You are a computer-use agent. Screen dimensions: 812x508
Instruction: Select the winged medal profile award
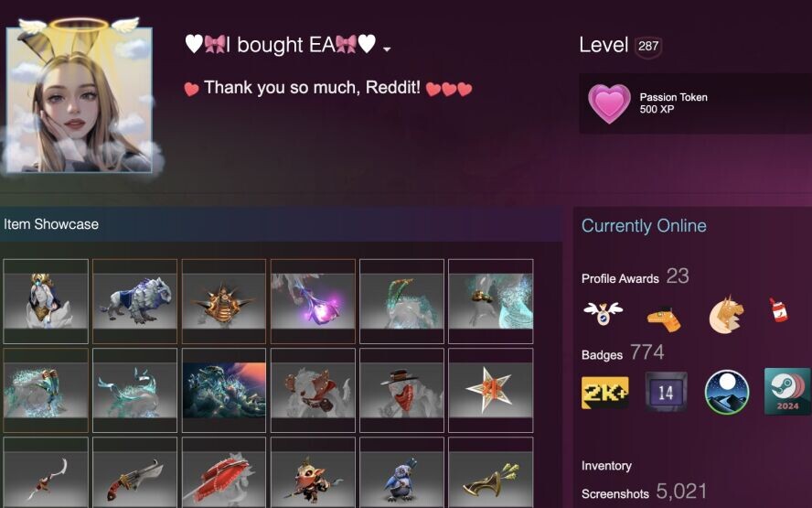[x=603, y=313]
